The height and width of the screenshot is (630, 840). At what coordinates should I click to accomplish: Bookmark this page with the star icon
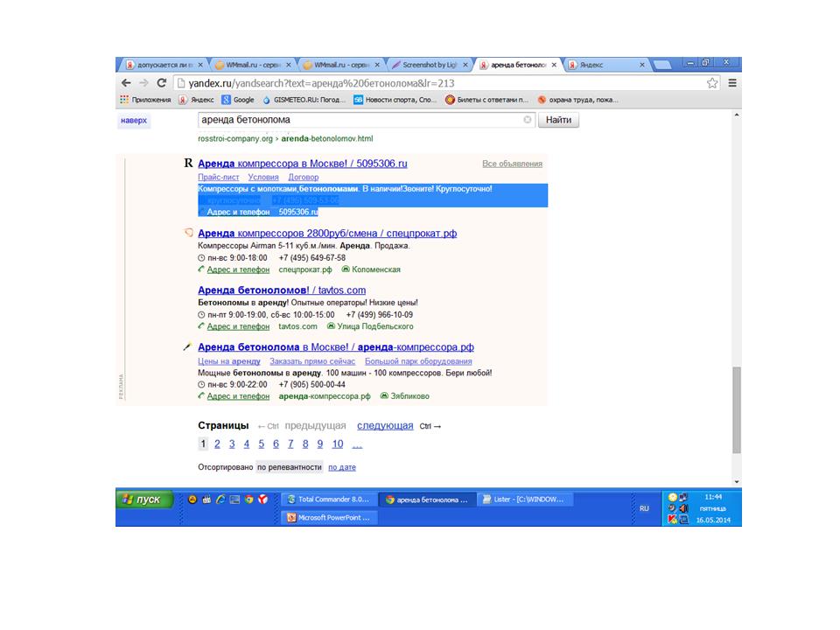tap(712, 83)
